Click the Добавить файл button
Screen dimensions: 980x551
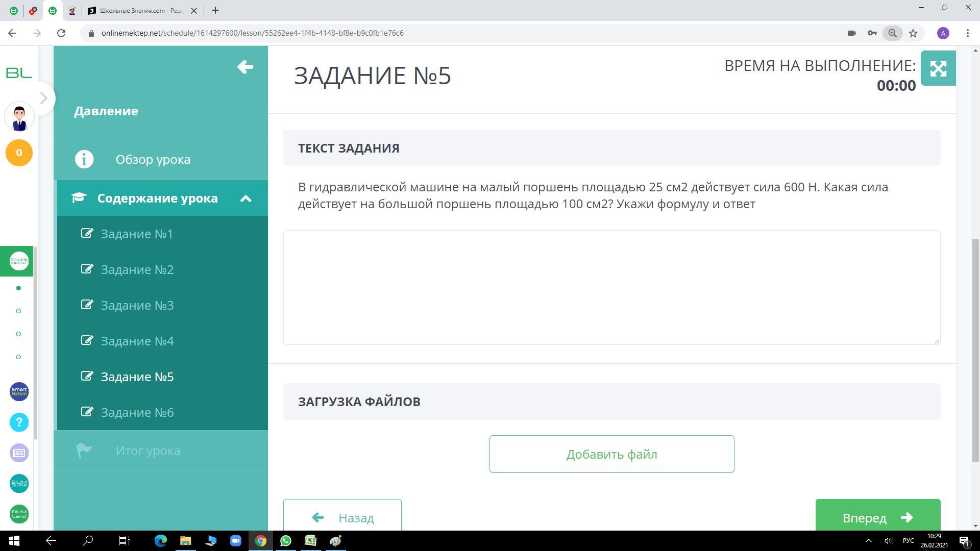tap(611, 454)
